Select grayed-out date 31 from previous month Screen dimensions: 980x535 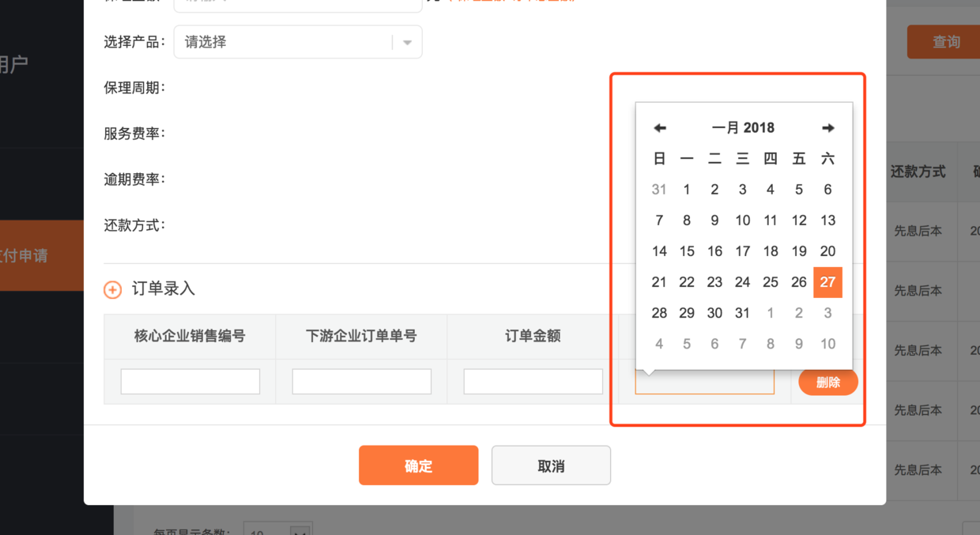[659, 189]
